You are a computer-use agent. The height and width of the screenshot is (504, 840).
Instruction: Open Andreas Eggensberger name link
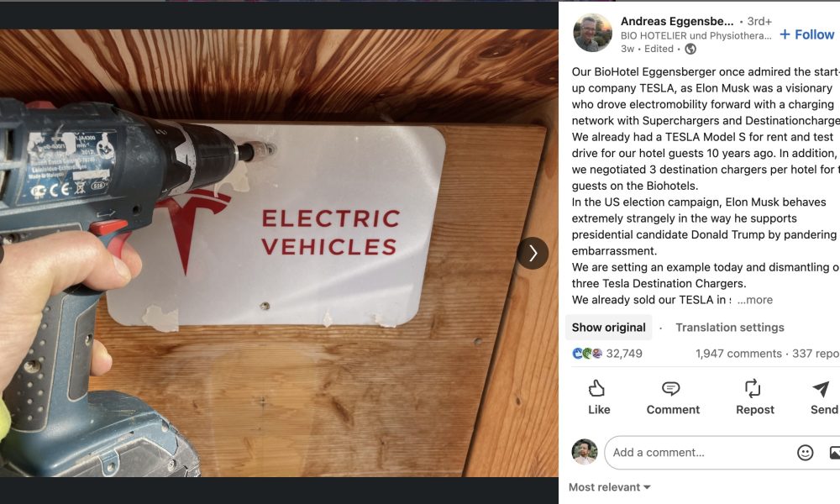coord(677,22)
